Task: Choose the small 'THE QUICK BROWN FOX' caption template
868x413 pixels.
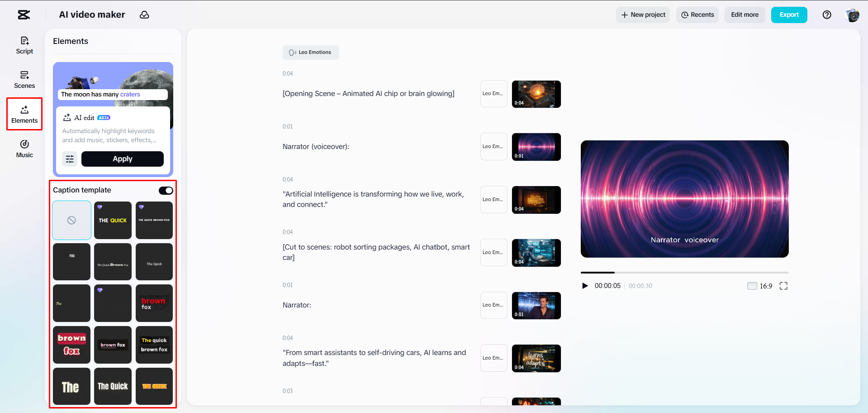Action: (x=154, y=221)
